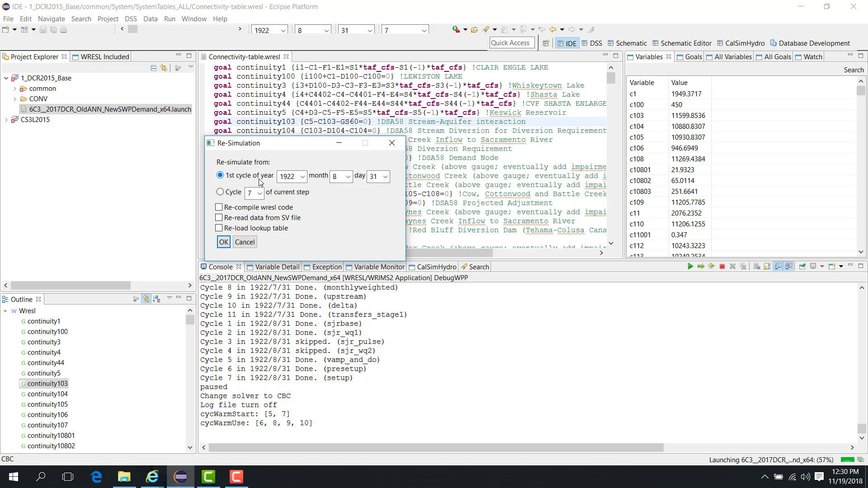Switch to Variable Monitor tab

coord(375,267)
